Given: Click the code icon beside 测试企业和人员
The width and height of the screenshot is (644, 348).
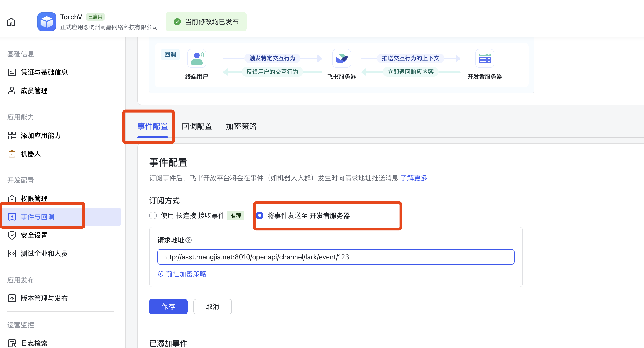Looking at the screenshot, I should (12, 254).
